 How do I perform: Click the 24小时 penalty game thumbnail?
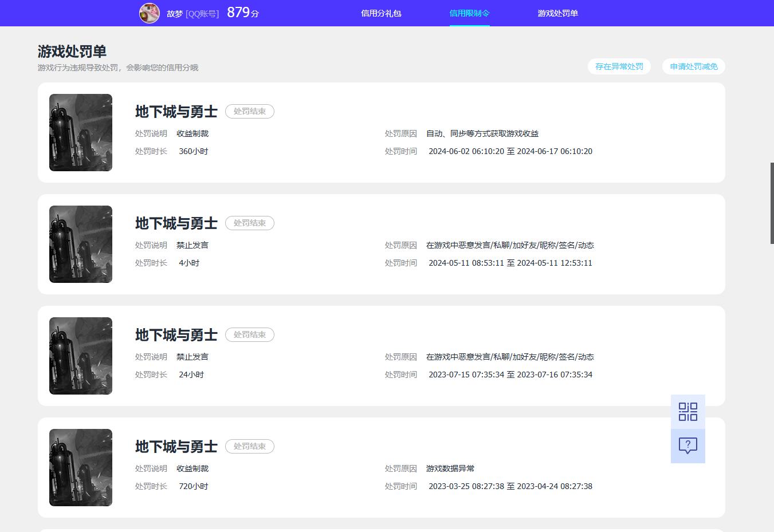click(x=81, y=356)
